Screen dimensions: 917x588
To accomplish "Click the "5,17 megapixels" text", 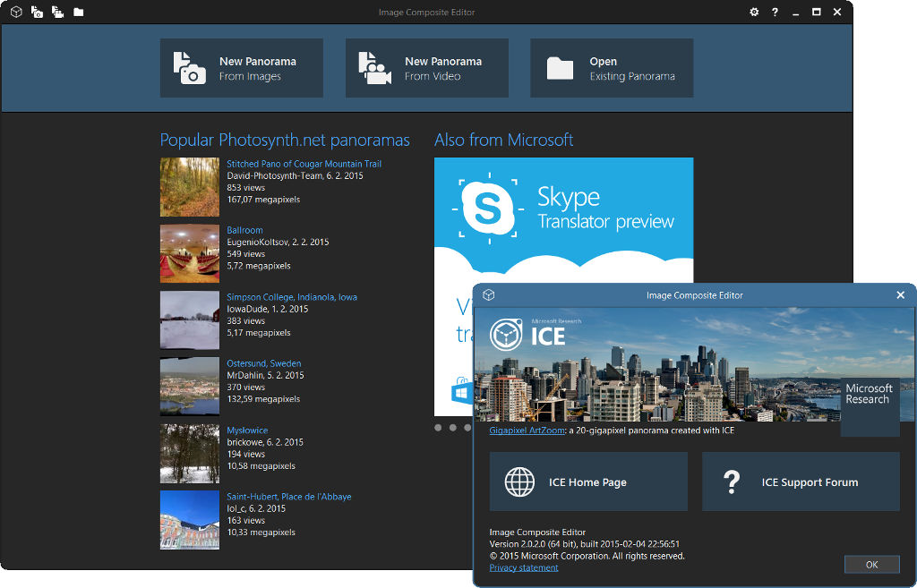I will [x=259, y=333].
